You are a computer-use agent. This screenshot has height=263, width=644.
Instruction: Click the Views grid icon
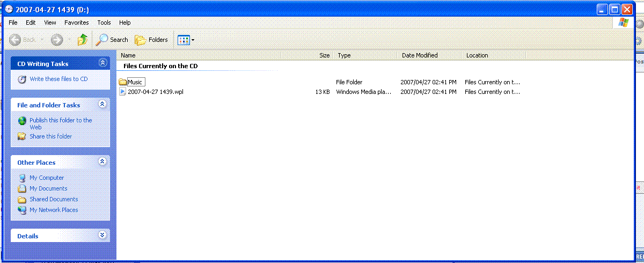click(x=184, y=40)
